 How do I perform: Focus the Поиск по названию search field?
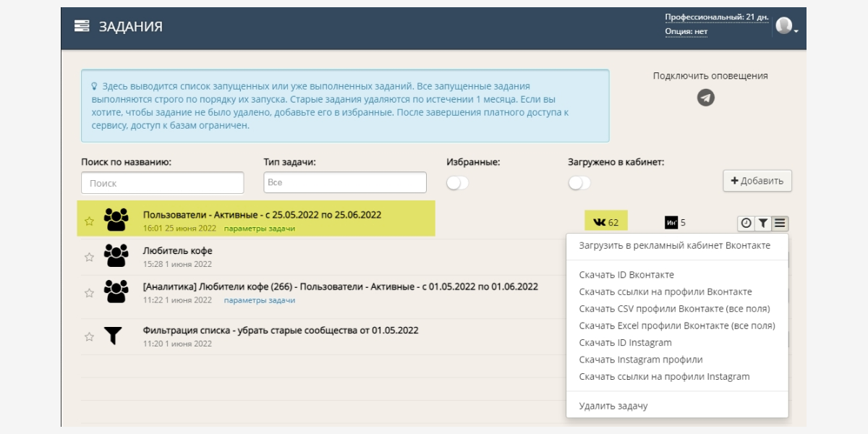point(163,183)
